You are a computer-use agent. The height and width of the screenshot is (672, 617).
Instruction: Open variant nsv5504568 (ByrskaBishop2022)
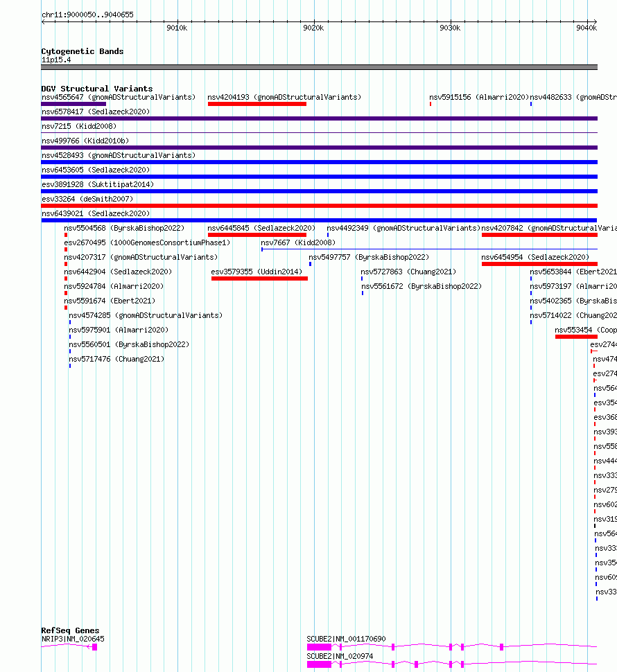click(x=124, y=229)
